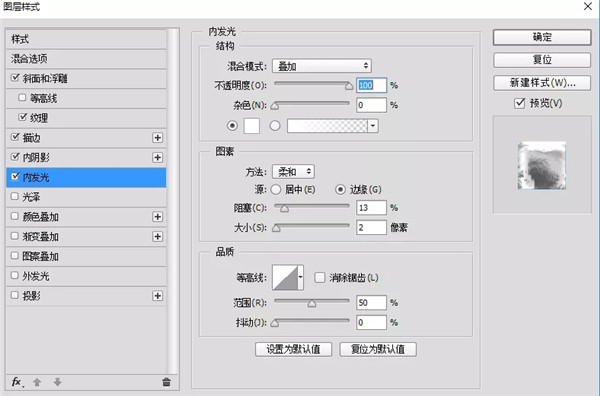Viewport: 600px width, 396px height.
Task: Click the 不透明度 opacity slider handle
Action: pos(349,86)
